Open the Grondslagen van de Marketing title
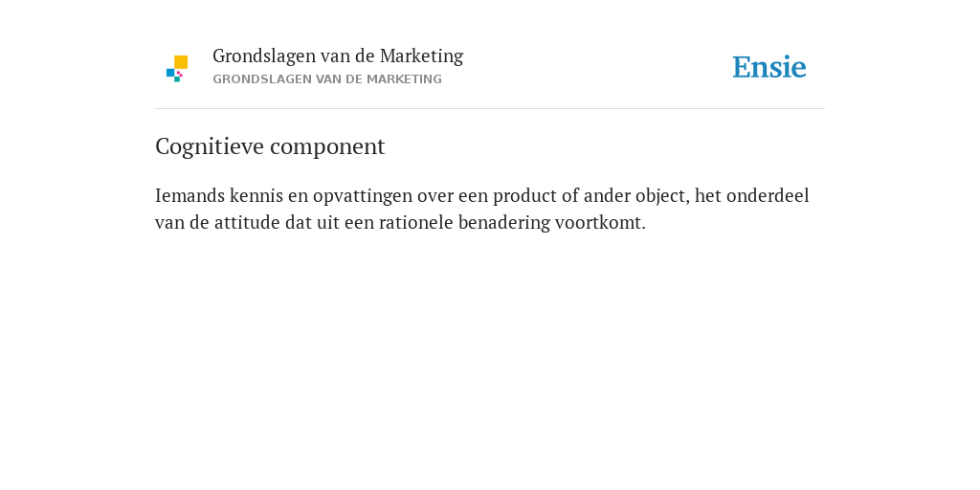The height and width of the screenshot is (490, 980). 338,56
